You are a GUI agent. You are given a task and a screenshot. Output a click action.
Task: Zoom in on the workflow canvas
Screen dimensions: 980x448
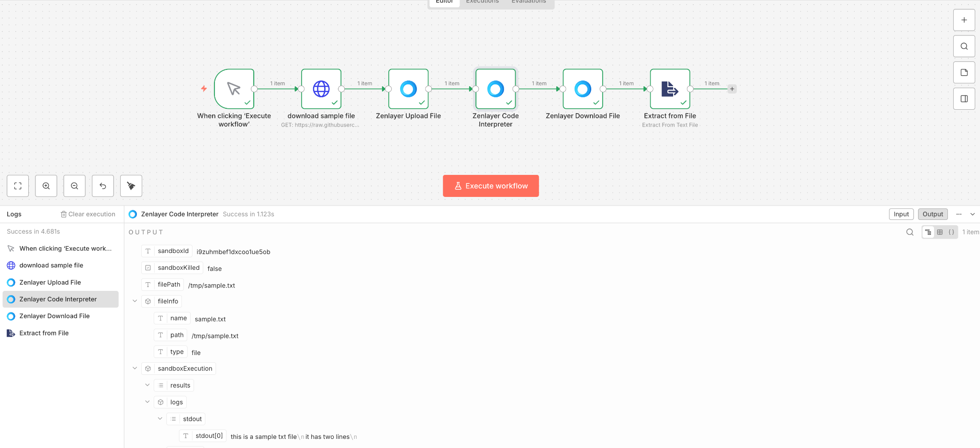pos(46,186)
